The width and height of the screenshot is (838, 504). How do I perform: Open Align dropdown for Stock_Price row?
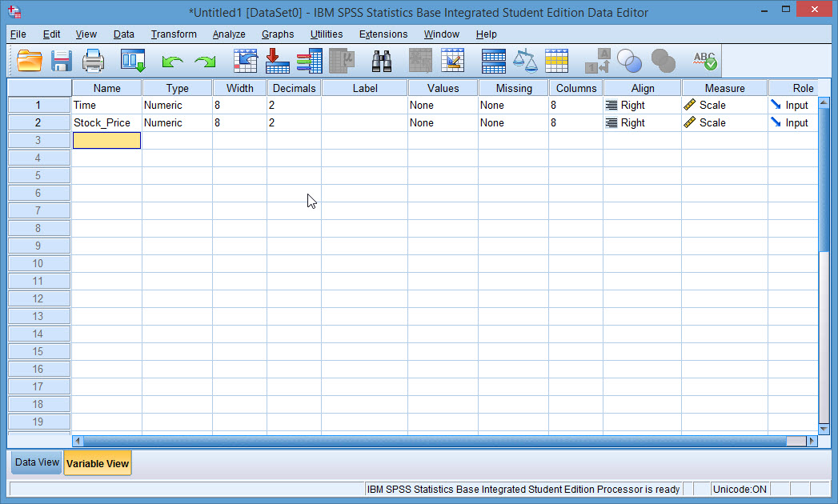643,123
